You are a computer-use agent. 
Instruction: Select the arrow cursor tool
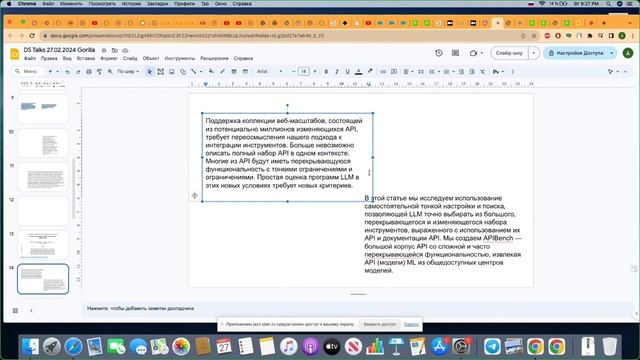tap(149, 71)
